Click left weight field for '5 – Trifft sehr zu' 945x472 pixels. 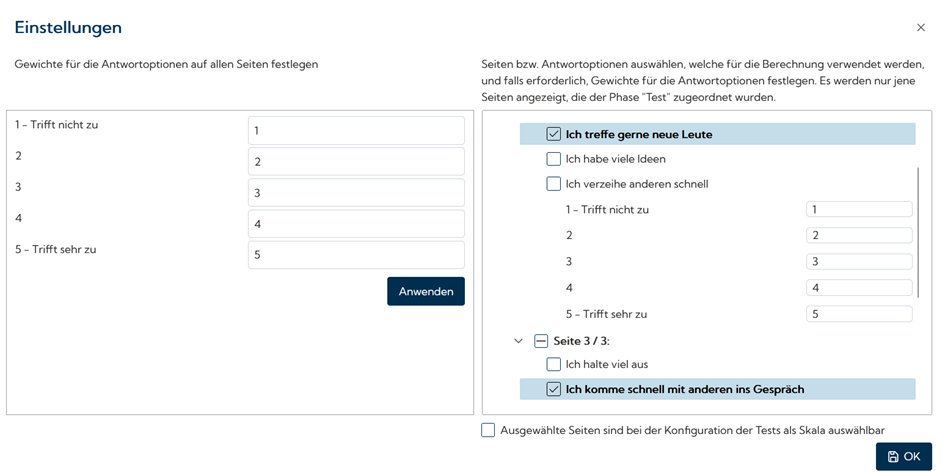[x=356, y=255]
